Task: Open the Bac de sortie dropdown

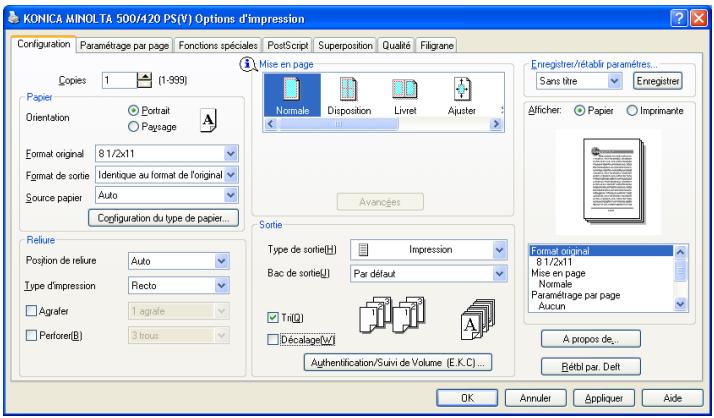Action: (x=428, y=274)
